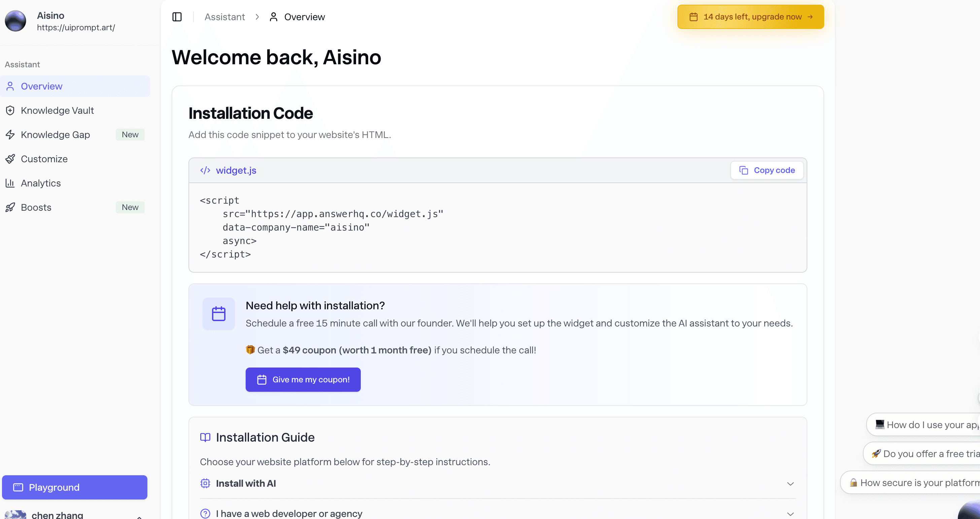The image size is (980, 519).
Task: Click the New badge beside Knowledge Gap
Action: (130, 135)
